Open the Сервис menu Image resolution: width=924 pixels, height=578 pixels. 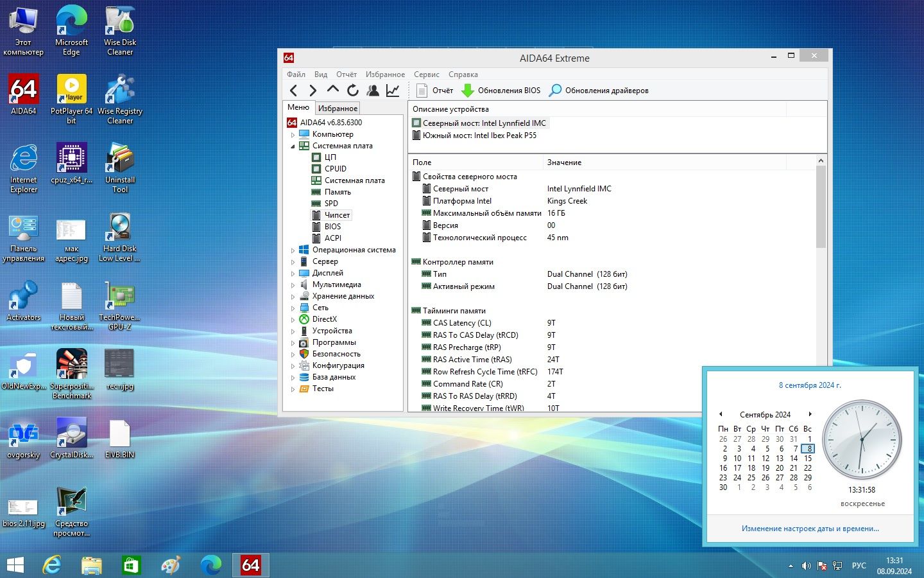point(426,74)
